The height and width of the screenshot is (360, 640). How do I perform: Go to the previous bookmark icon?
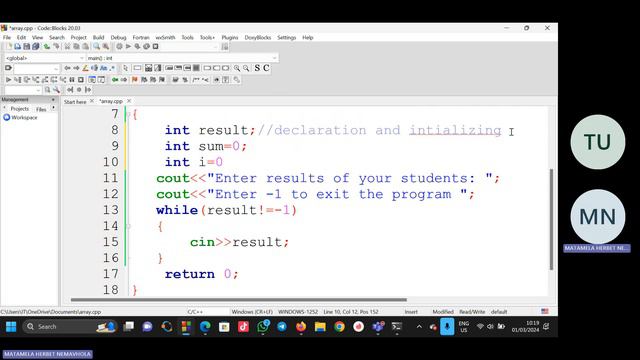[x=144, y=80]
